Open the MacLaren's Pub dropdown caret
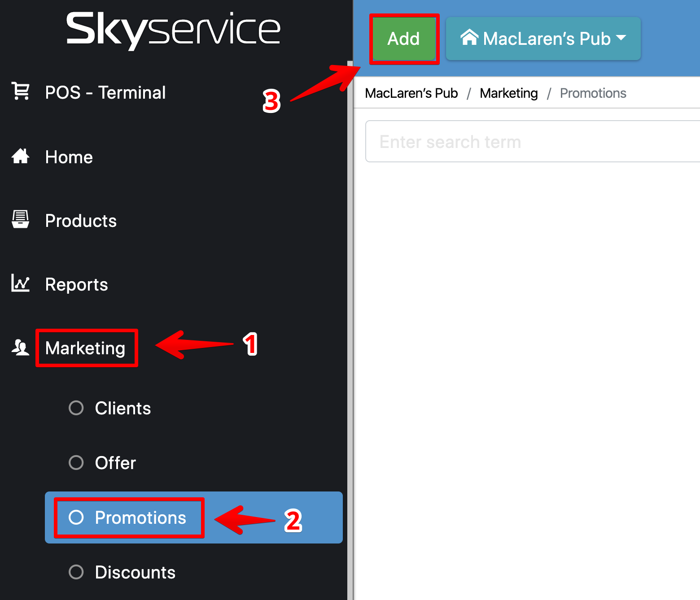This screenshot has height=600, width=700. click(x=621, y=38)
